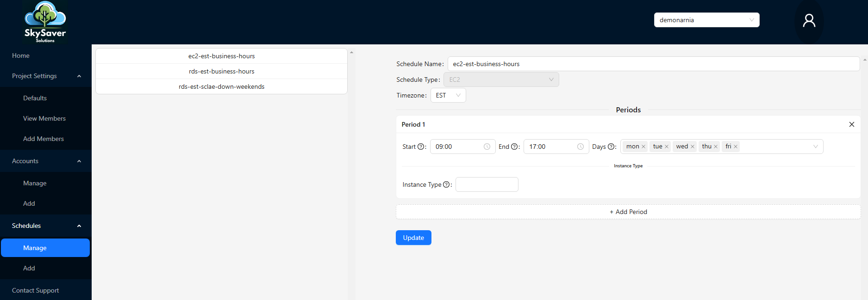
Task: Collapse the Accounts menu section
Action: [46, 161]
